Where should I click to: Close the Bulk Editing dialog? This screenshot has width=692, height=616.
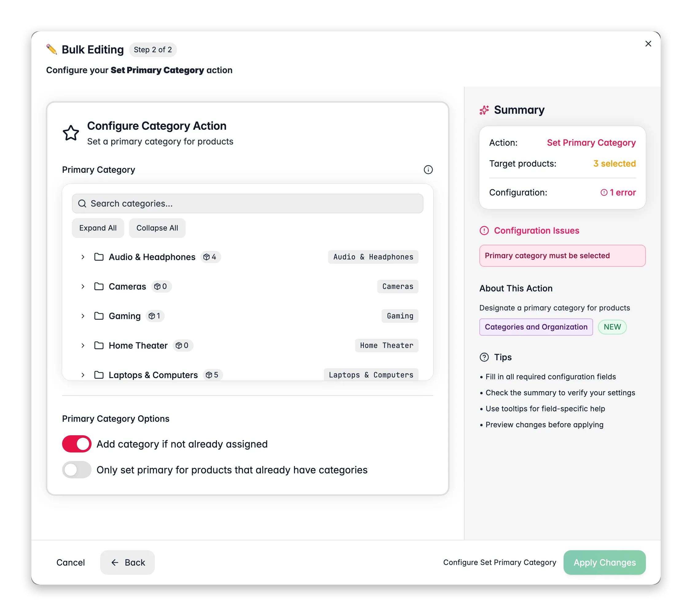click(648, 44)
